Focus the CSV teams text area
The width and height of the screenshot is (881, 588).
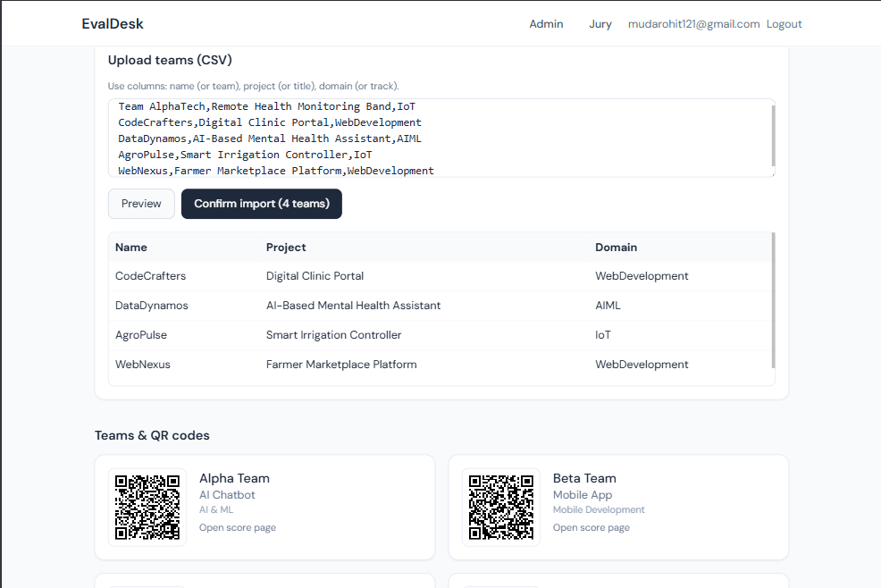point(441,138)
